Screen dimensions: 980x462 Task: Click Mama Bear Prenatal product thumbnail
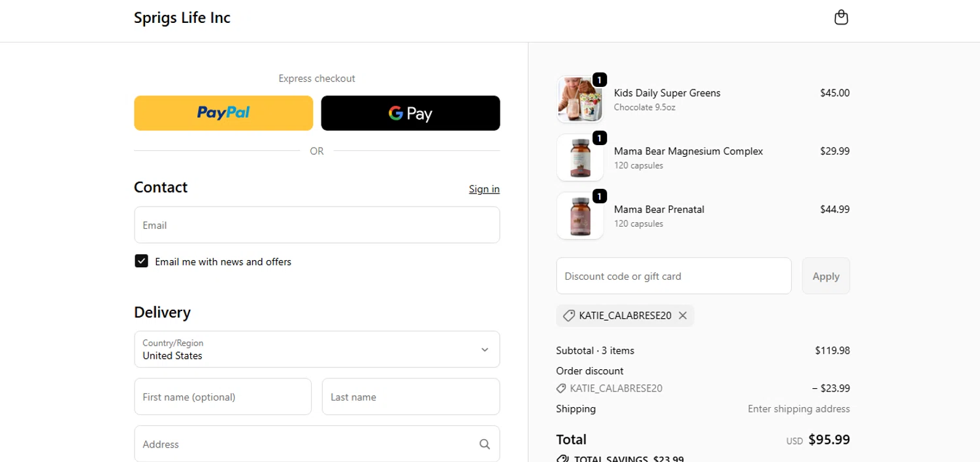coord(580,216)
